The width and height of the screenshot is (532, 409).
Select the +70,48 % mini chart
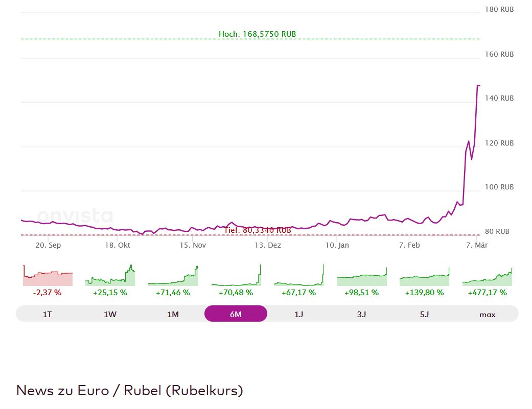(236, 276)
